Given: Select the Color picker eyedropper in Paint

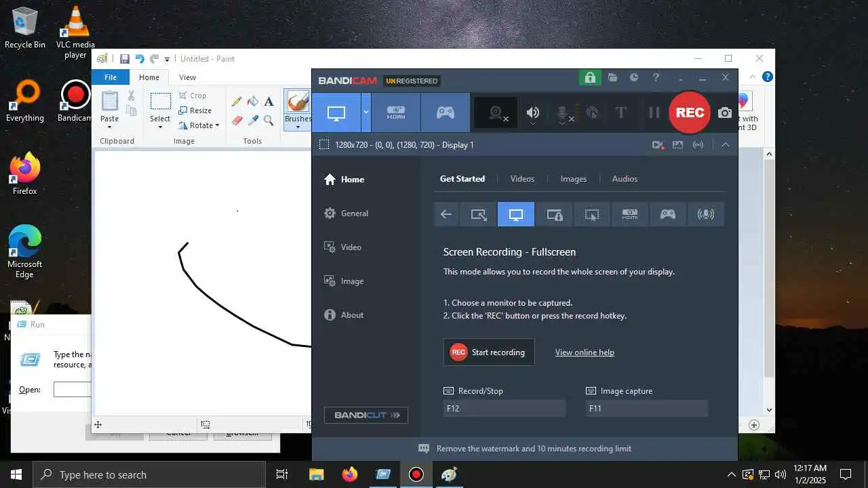Looking at the screenshot, I should (x=253, y=121).
